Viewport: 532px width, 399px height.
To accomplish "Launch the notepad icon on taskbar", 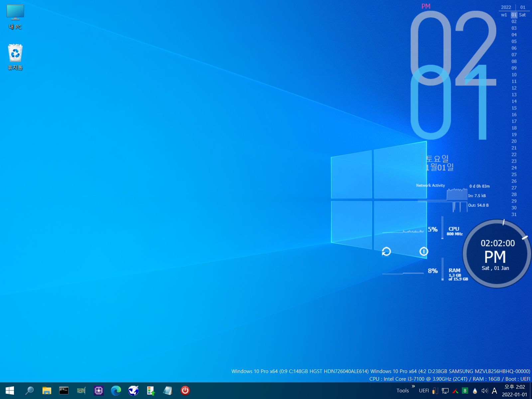I will pos(168,391).
